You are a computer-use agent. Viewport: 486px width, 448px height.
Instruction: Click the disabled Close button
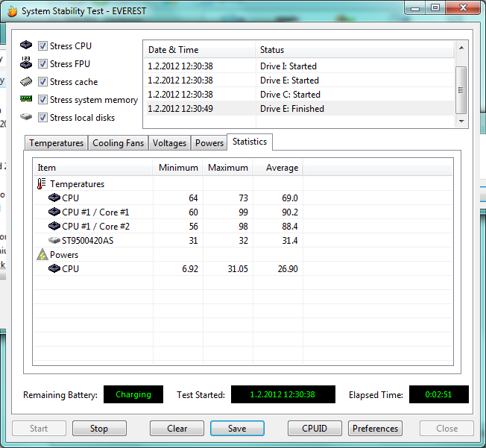446,429
